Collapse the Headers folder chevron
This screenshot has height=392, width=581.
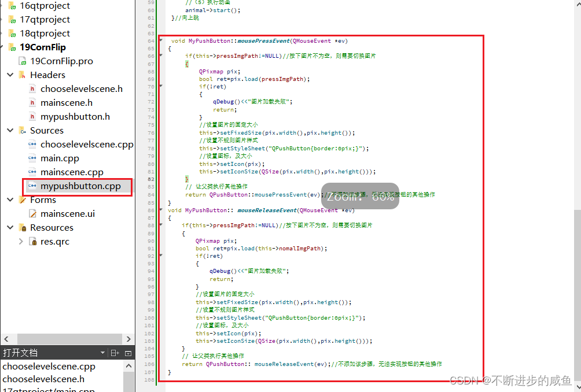10,75
